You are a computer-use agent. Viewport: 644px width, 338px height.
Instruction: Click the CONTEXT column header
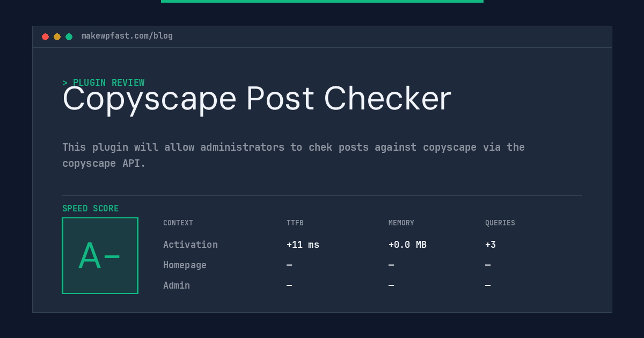(x=178, y=223)
